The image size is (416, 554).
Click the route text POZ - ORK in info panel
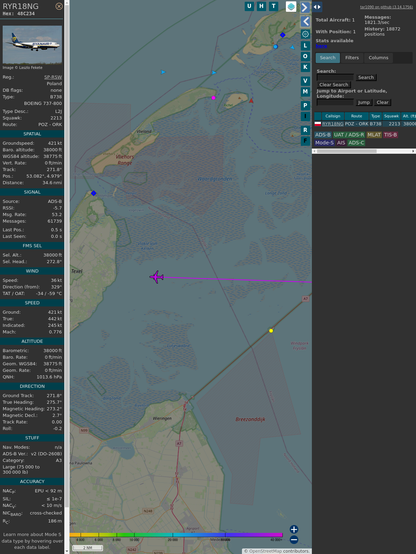[50, 124]
